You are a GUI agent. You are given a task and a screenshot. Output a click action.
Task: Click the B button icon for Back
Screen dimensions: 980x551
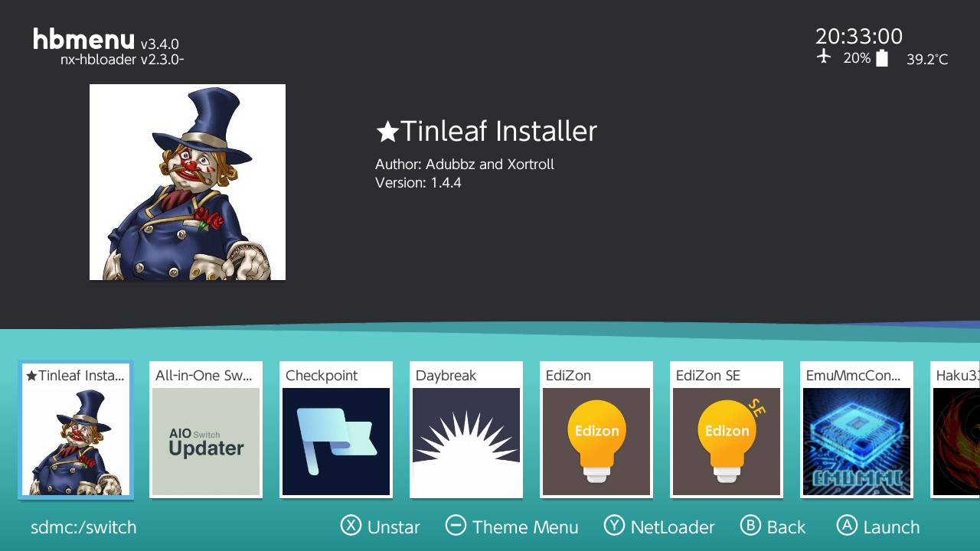tap(750, 525)
